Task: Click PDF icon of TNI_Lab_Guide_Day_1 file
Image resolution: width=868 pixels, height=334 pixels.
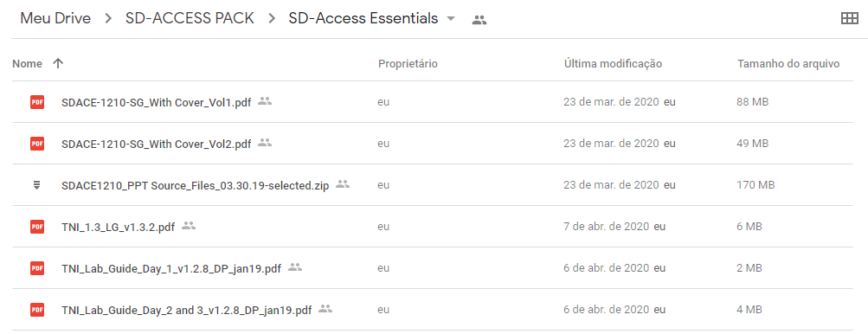Action: (x=37, y=268)
